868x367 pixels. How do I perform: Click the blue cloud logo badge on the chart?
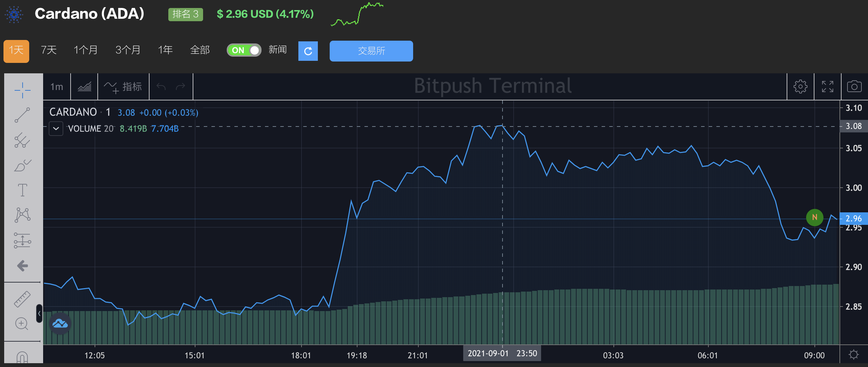(x=60, y=324)
